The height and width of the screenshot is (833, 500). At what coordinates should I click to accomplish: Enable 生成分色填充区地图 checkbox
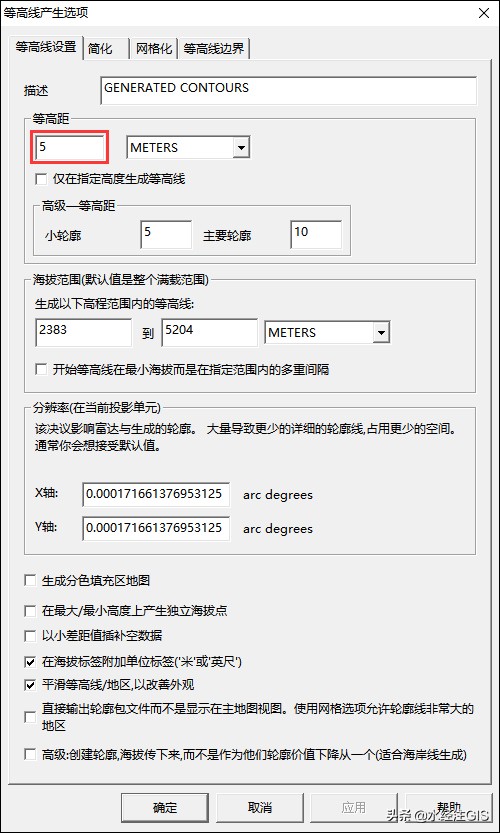(x=30, y=581)
